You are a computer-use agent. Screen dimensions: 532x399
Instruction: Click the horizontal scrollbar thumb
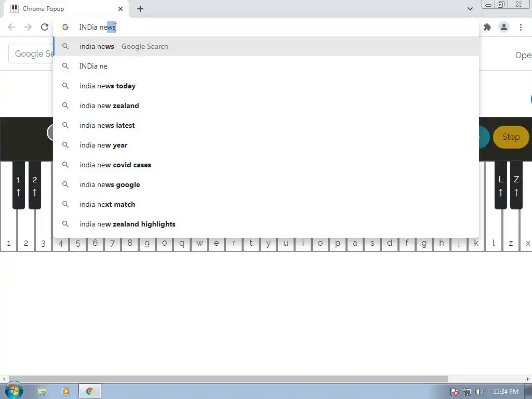coord(228,379)
